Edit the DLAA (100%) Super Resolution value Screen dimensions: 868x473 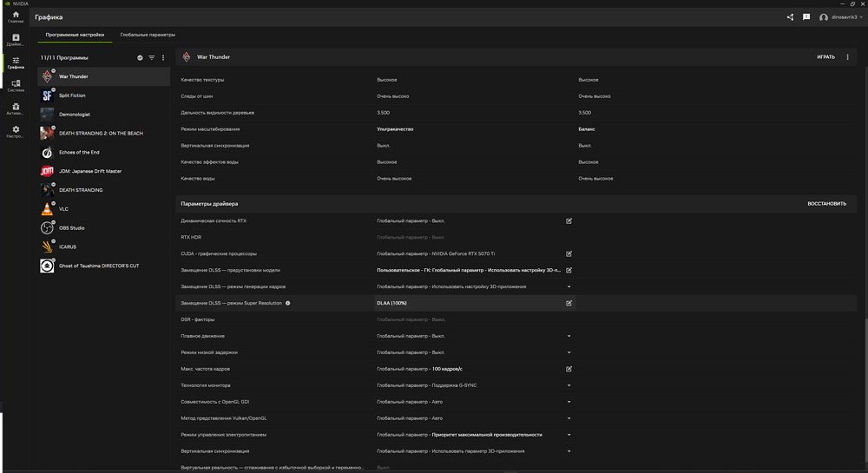[x=569, y=303]
